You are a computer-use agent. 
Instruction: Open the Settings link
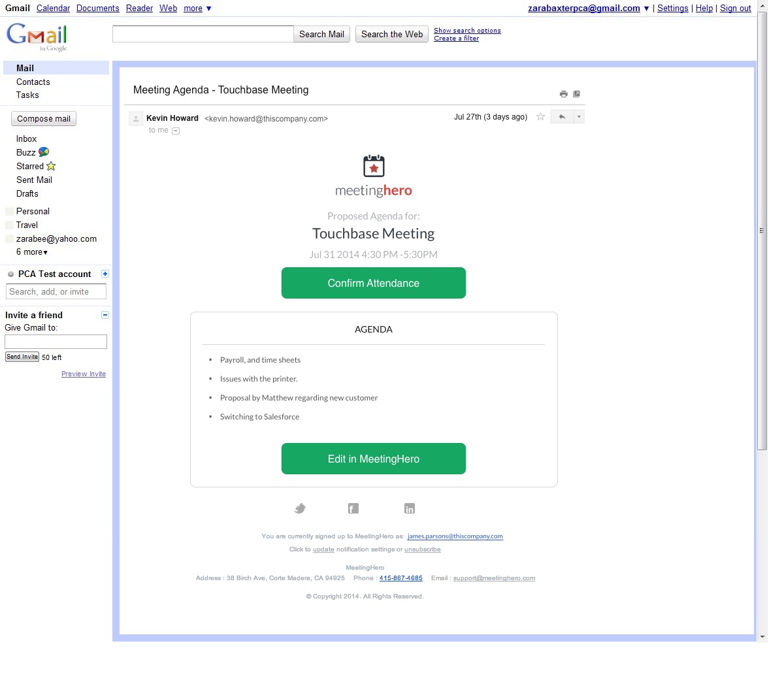[672, 8]
